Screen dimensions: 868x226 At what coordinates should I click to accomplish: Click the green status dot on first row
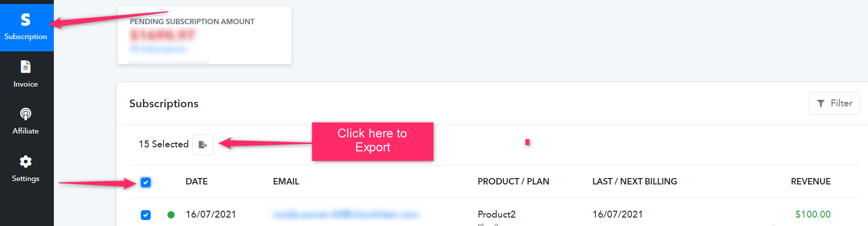tap(171, 215)
